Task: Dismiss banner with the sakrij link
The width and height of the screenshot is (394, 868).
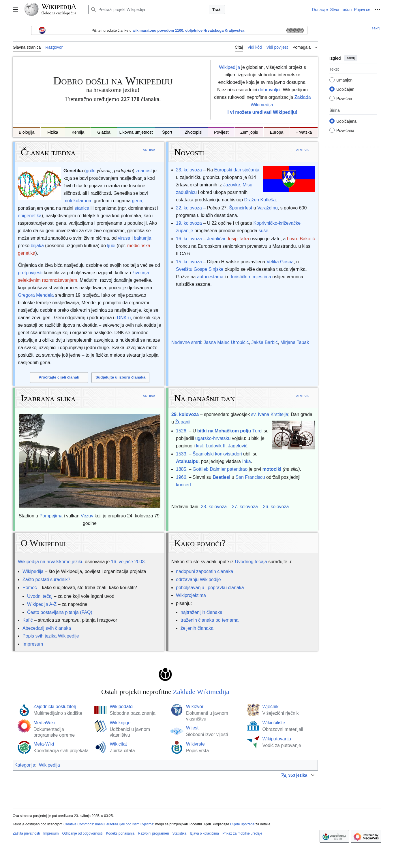Action: 376,28
